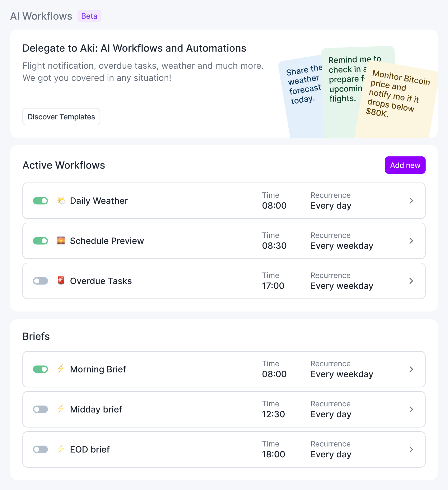Click the Delegate to Aki headline
This screenshot has height=490, width=448.
pyautogui.click(x=134, y=48)
